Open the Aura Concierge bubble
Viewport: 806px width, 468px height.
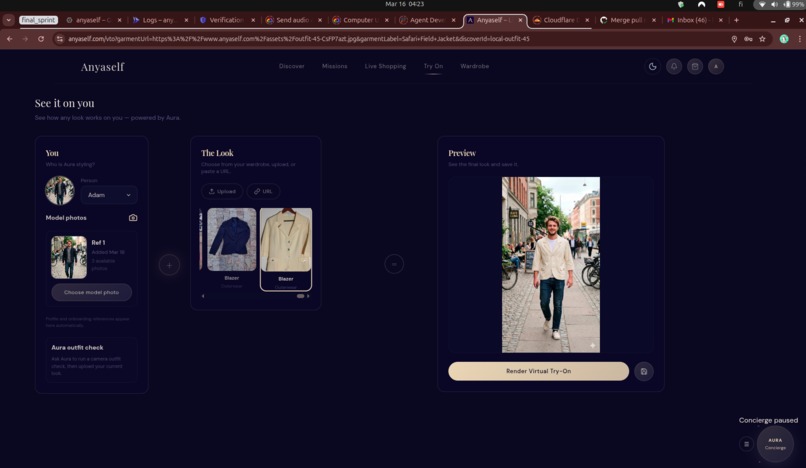coord(775,443)
